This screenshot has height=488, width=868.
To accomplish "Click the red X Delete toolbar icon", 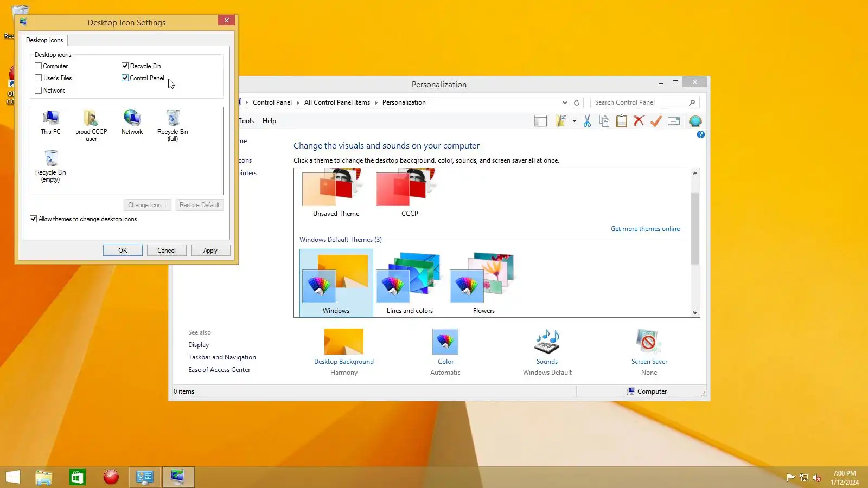I will [x=639, y=121].
